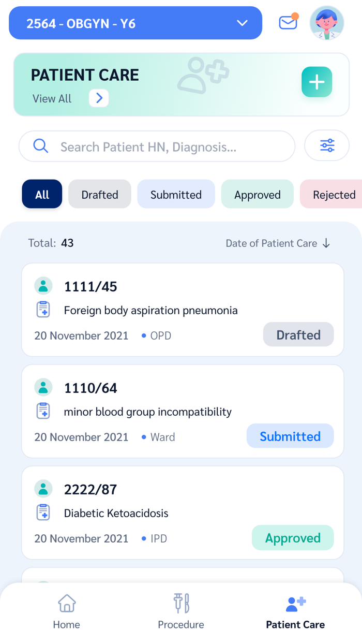The width and height of the screenshot is (362, 644).
Task: Activate the Rejected filter
Action: [x=334, y=194]
